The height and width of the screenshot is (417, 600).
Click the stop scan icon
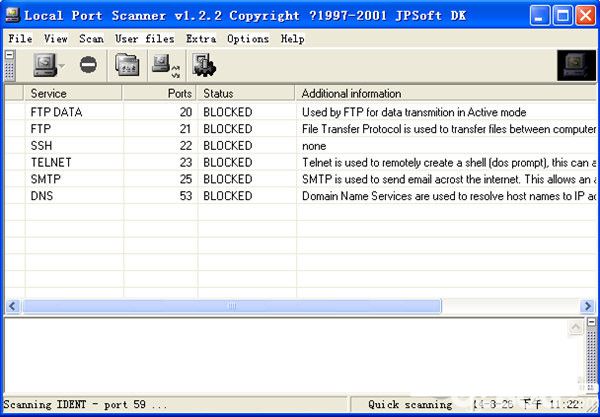[x=88, y=64]
